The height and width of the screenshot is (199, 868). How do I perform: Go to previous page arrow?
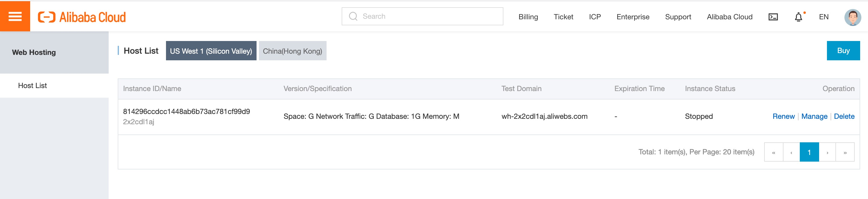tap(791, 152)
